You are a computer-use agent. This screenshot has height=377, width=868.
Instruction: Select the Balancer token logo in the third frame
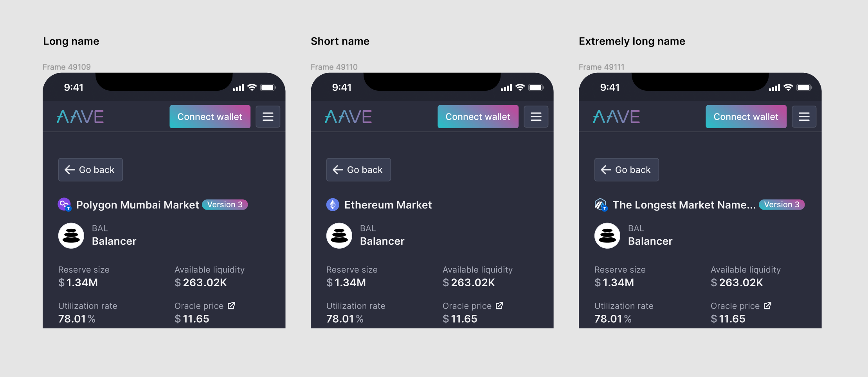pos(607,235)
